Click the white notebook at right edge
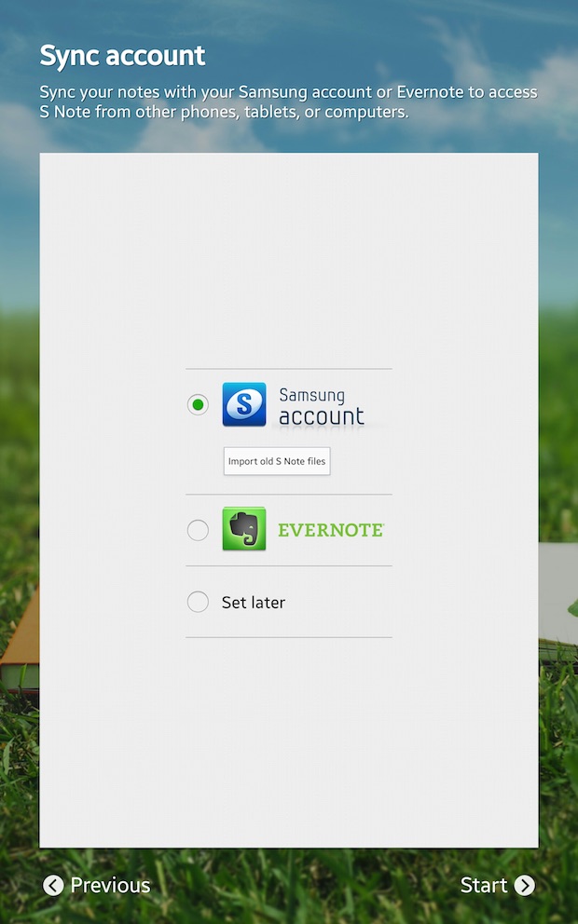578x924 pixels. (x=557, y=601)
